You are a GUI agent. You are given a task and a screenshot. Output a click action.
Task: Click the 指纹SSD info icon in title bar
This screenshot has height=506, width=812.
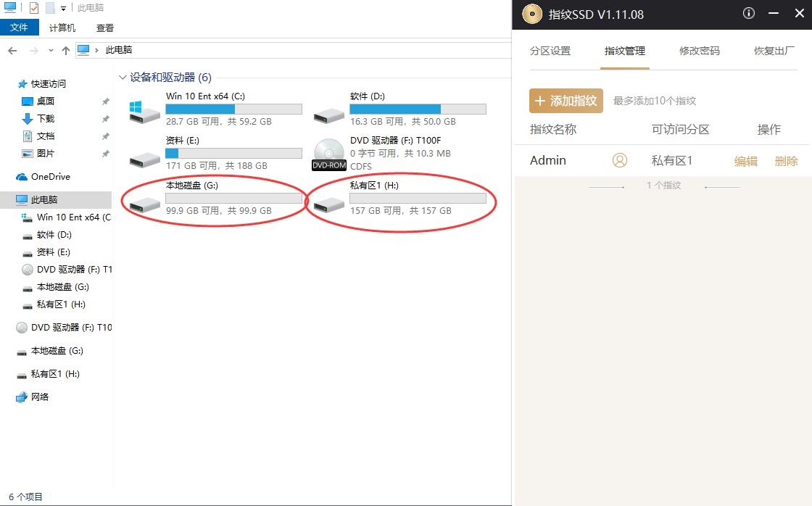pyautogui.click(x=748, y=13)
